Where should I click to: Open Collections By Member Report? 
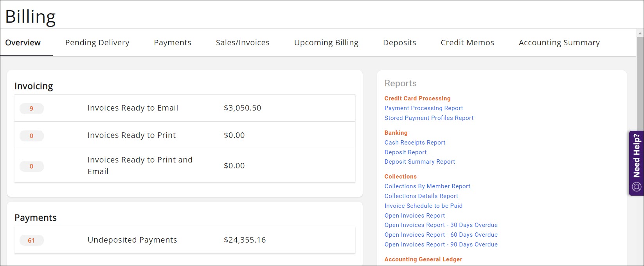pos(427,186)
